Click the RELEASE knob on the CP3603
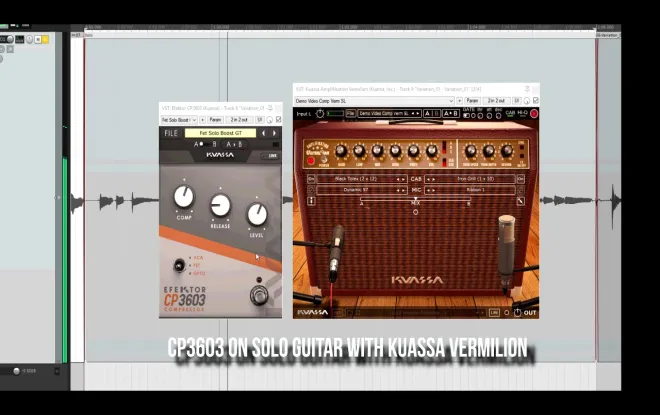Viewport: 660px width, 415px height. pos(220,205)
